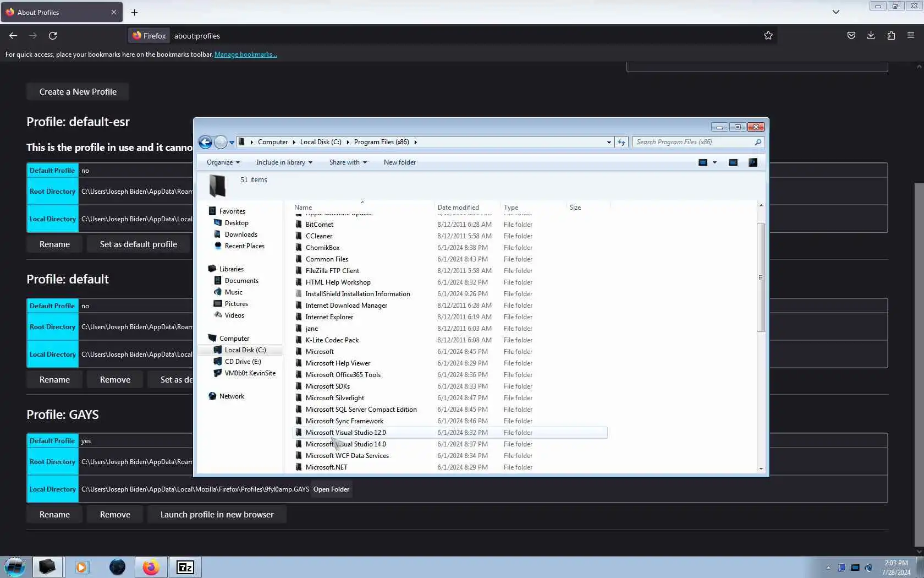Click Create a New Profile button
Viewport: 924px width, 578px height.
point(78,92)
